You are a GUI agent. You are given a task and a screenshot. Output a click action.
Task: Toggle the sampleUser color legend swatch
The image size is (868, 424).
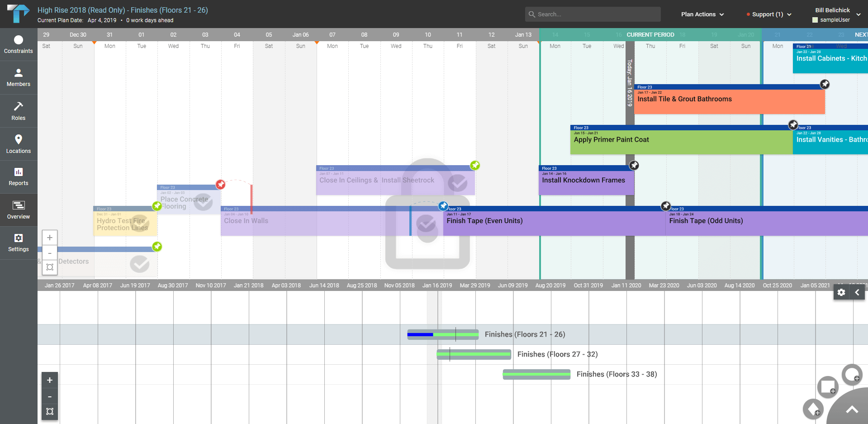pos(815,20)
